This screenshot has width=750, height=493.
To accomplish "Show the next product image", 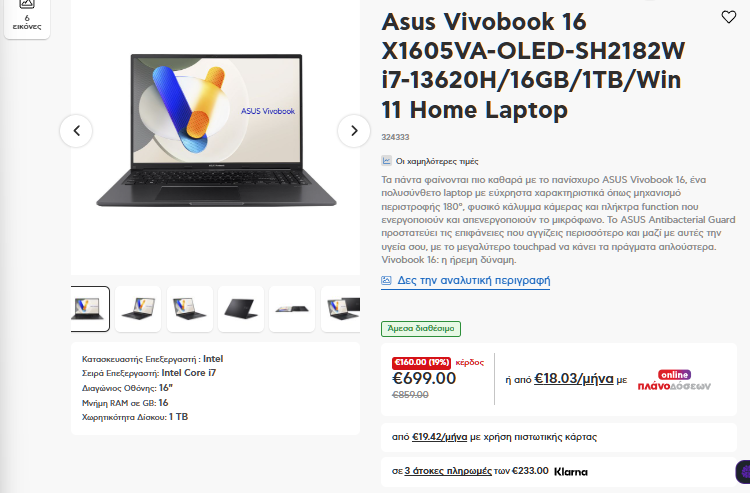I will click(354, 131).
